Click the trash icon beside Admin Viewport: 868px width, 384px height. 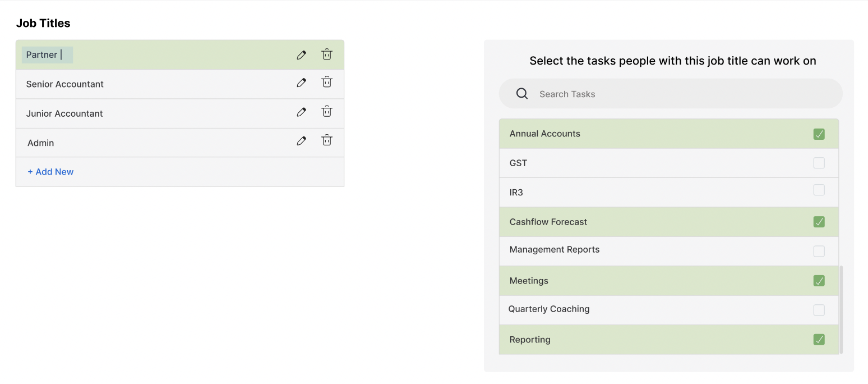[326, 140]
